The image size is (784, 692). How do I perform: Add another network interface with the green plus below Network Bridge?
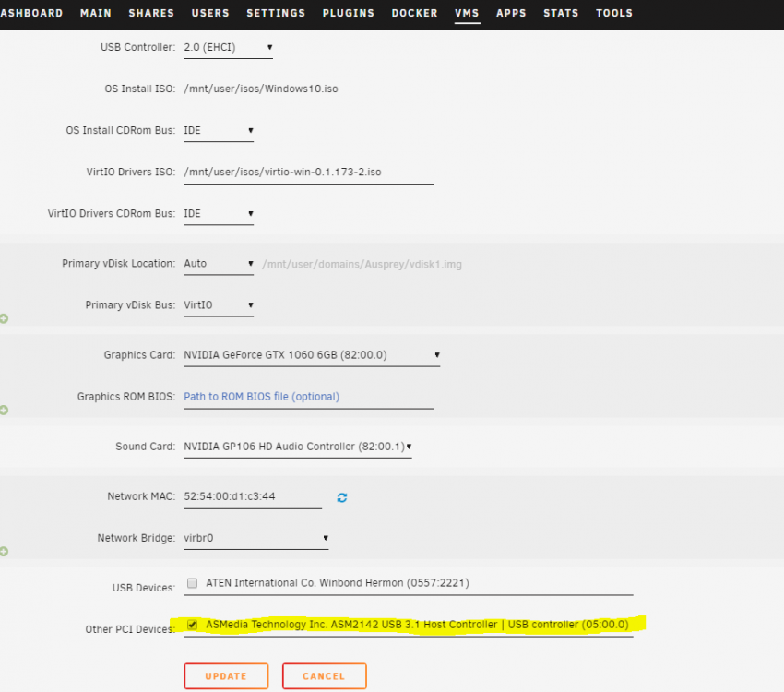(4, 552)
